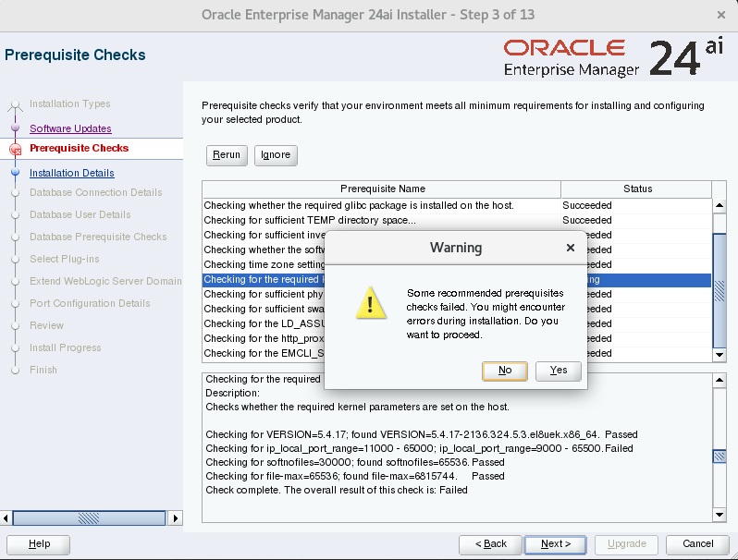The height and width of the screenshot is (560, 738).
Task: Click the ip_local_port_range Failed line
Action: tap(419, 448)
